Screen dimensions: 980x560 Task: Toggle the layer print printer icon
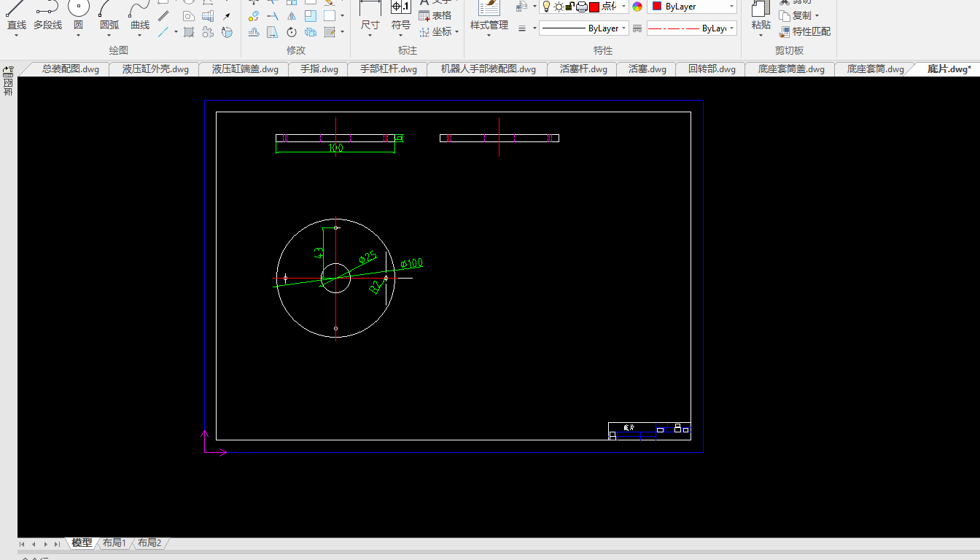[582, 7]
